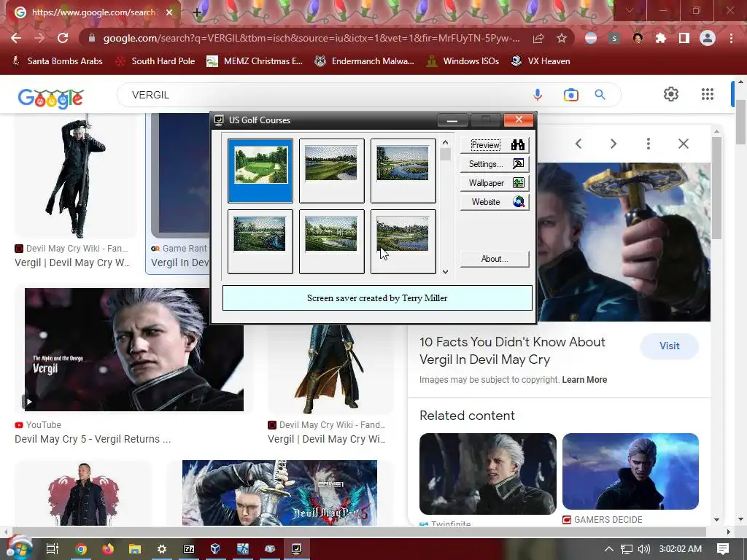Close the US Golf Courses window
Viewport: 747px width, 560px height.
click(x=519, y=120)
